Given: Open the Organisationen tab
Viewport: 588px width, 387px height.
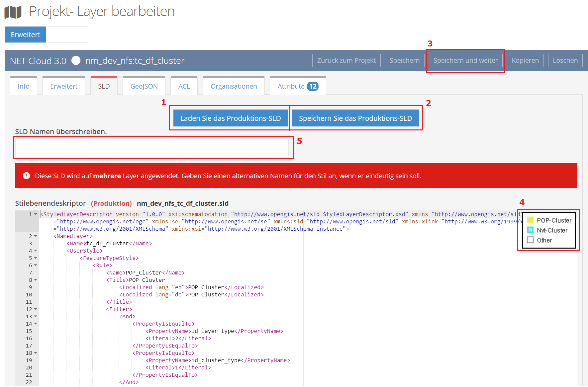Looking at the screenshot, I should click(x=234, y=86).
